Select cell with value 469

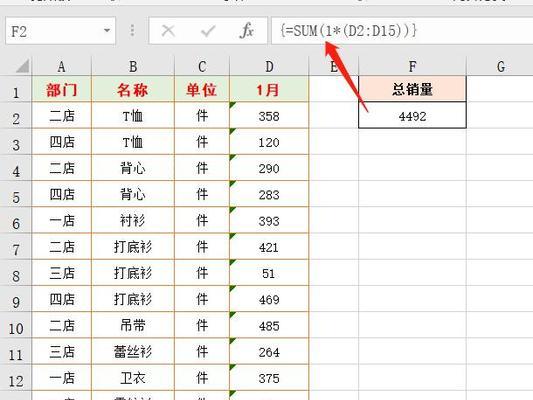pos(269,299)
